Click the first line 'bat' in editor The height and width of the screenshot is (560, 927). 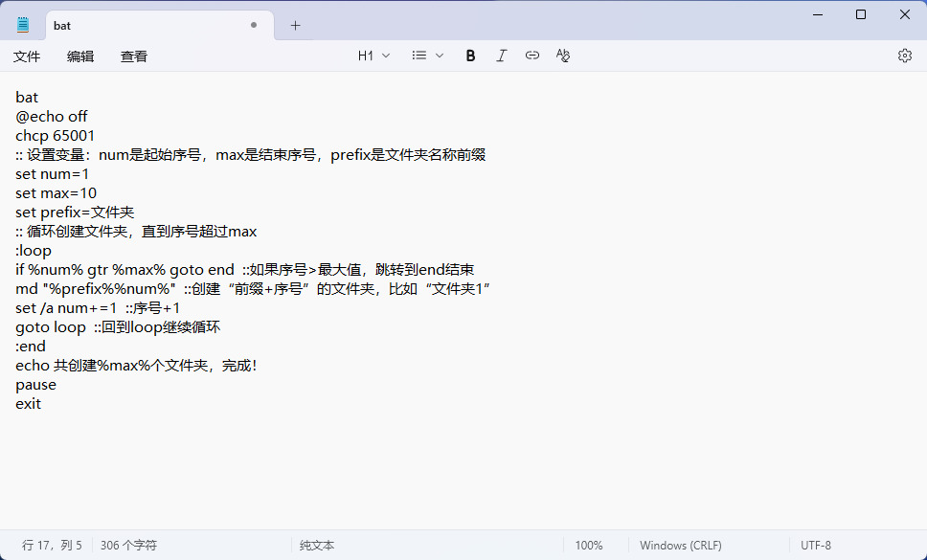pyautogui.click(x=27, y=97)
